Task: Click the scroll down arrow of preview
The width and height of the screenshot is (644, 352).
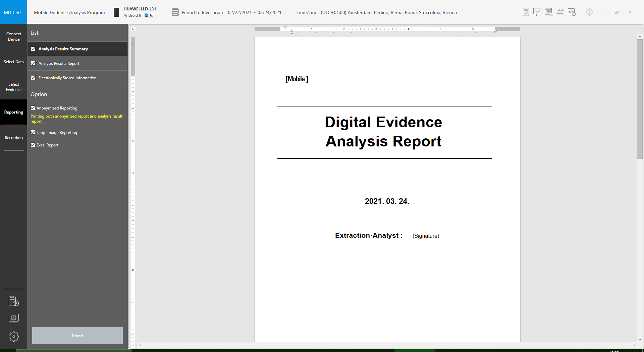Action: [x=640, y=339]
